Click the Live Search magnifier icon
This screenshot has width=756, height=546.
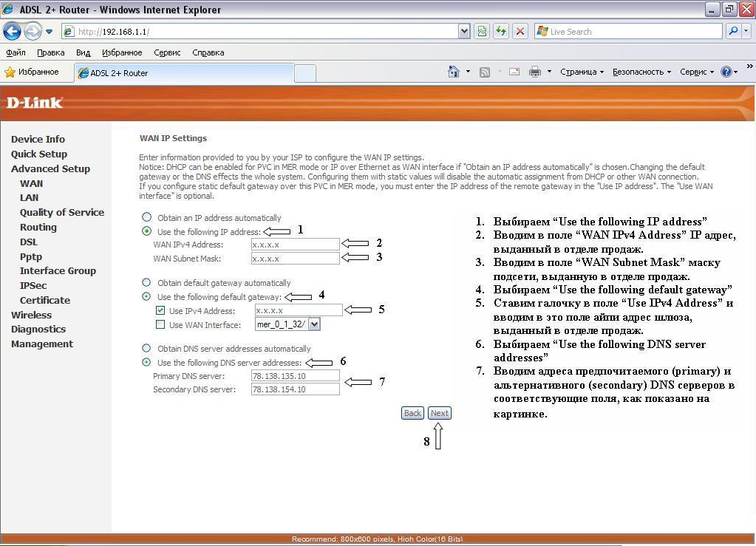(733, 31)
